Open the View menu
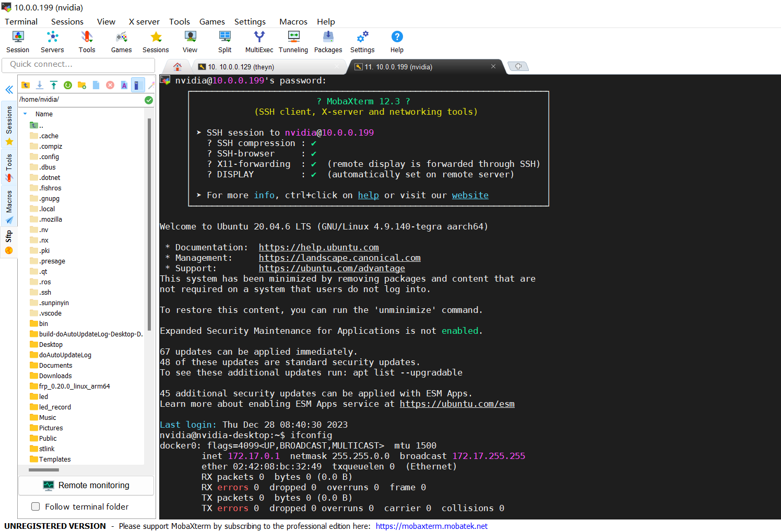Screen dimensions: 781x532 (x=106, y=21)
